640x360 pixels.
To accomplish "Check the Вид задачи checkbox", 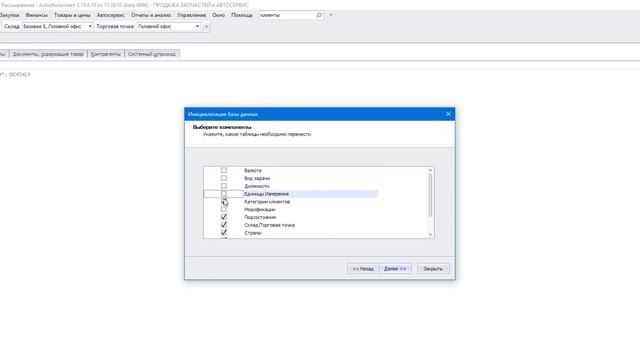I will point(224,178).
